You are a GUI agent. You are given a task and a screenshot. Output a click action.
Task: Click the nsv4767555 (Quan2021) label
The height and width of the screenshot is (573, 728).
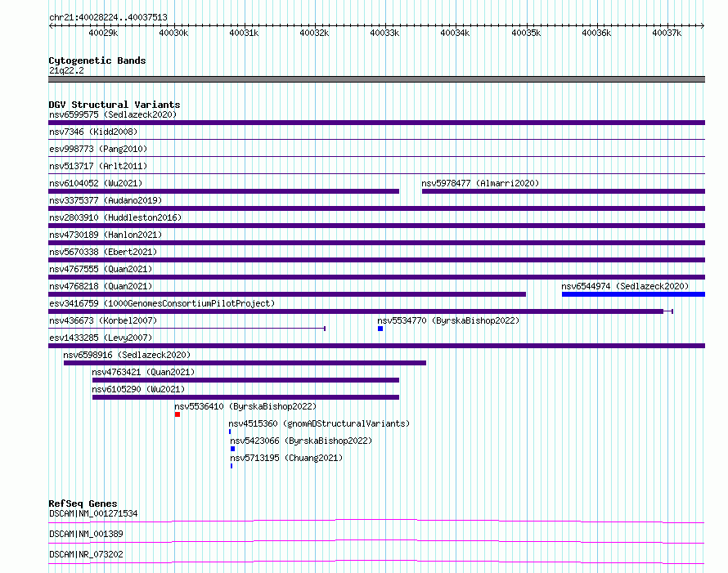(x=101, y=269)
